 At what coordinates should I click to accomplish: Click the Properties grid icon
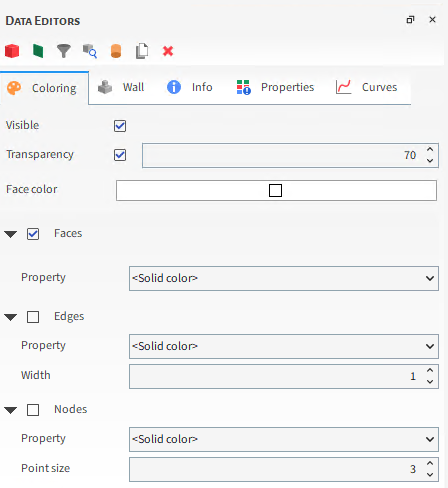[x=243, y=87]
